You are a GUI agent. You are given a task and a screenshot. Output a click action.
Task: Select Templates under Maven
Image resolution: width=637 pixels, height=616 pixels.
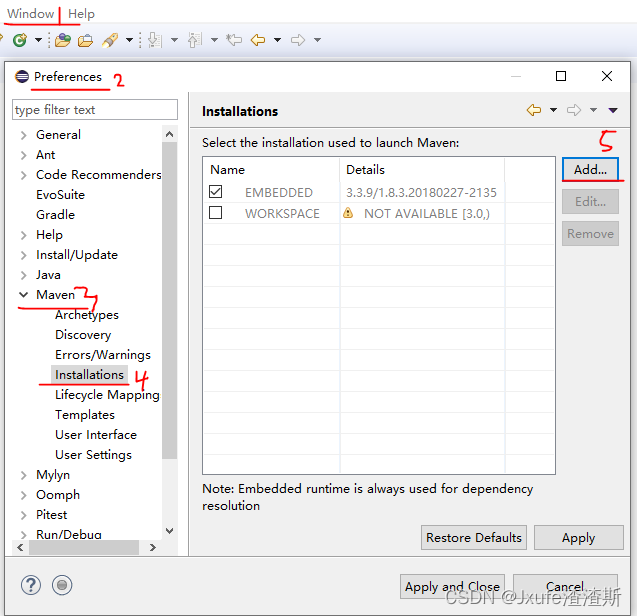[85, 414]
